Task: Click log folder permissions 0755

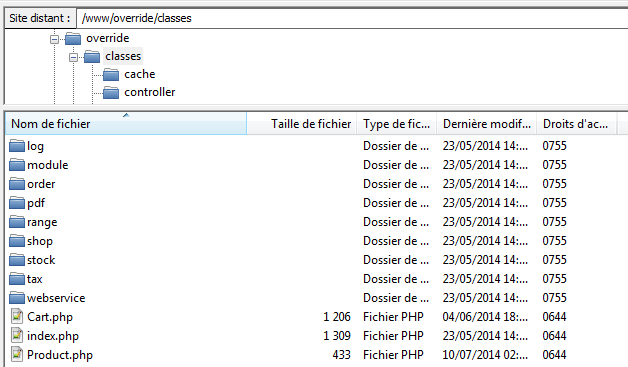Action: tap(554, 146)
